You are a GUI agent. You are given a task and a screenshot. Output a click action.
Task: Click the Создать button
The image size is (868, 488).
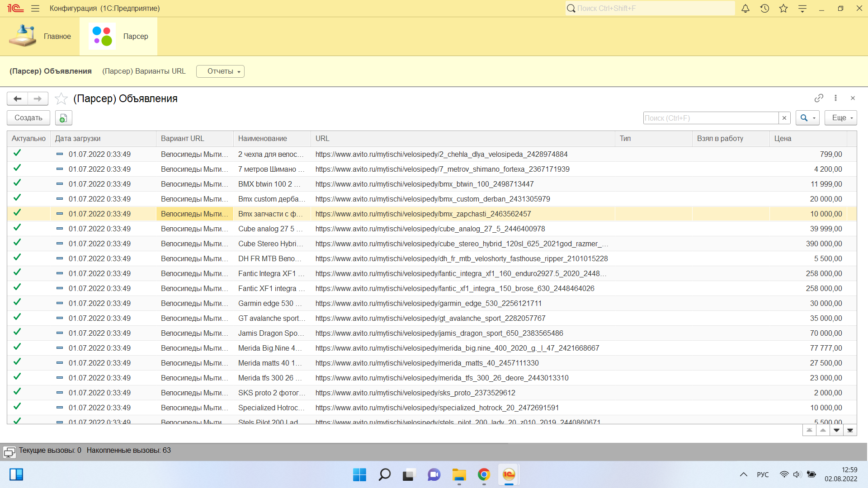click(28, 118)
